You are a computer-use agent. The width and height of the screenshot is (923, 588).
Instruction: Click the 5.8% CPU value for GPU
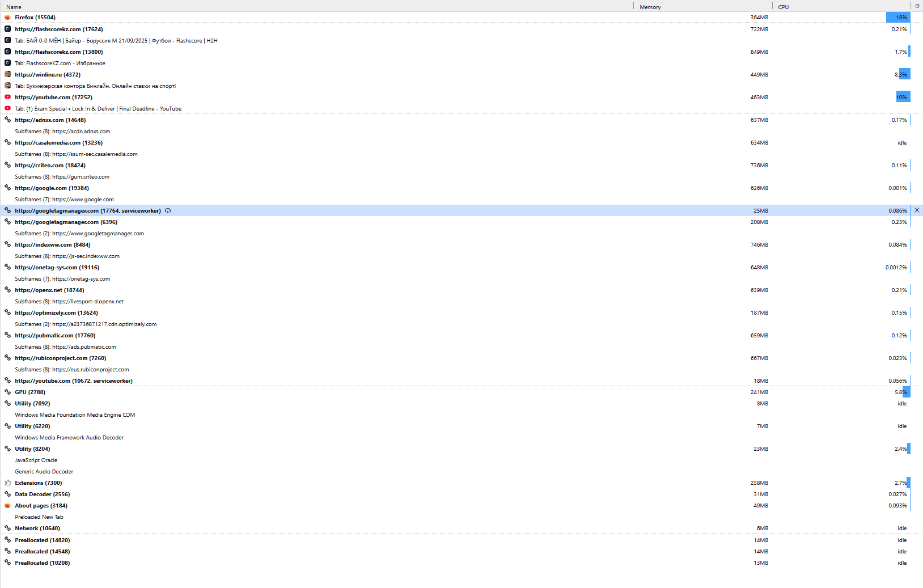click(901, 392)
